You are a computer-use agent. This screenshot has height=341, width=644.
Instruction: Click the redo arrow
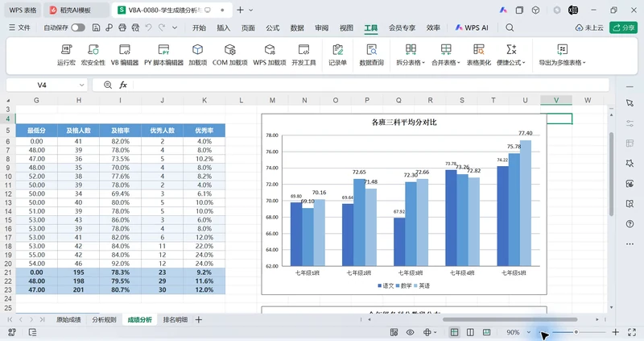pyautogui.click(x=162, y=27)
